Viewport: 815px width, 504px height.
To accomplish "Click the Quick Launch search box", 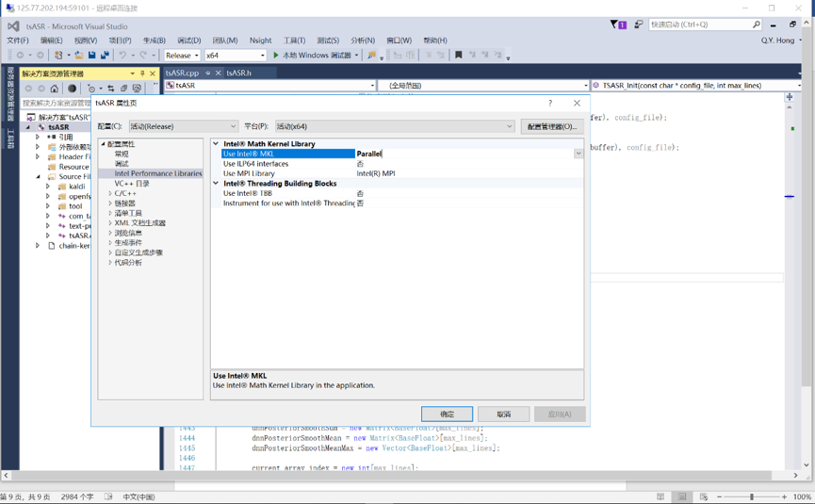I will 705,24.
